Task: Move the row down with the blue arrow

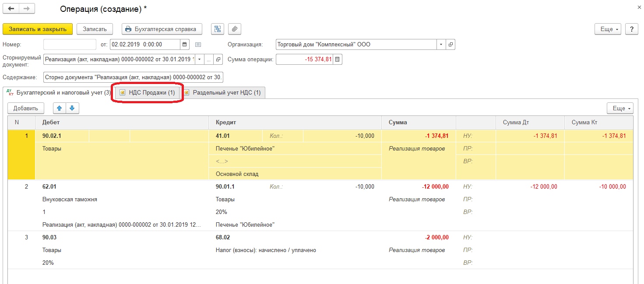Action: [x=72, y=108]
